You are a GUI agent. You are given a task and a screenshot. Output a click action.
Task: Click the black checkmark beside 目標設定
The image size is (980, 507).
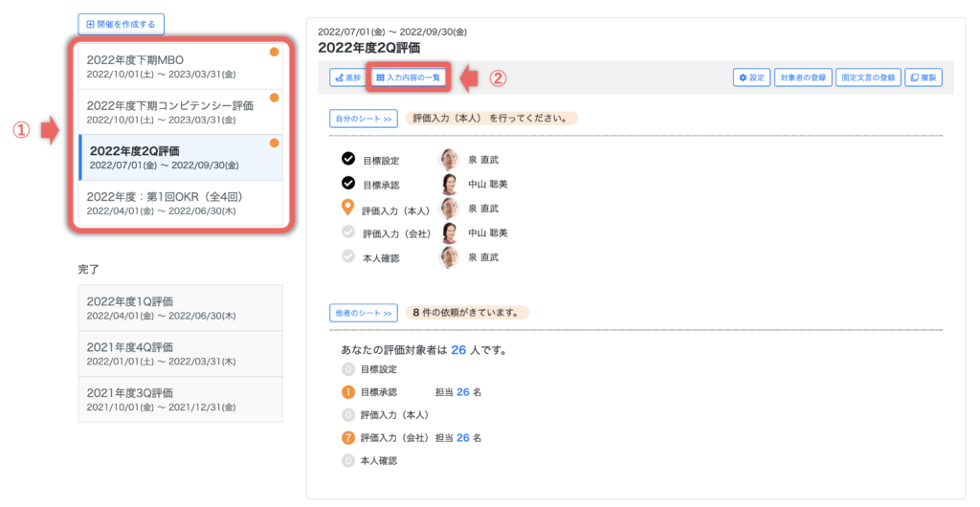pos(348,159)
